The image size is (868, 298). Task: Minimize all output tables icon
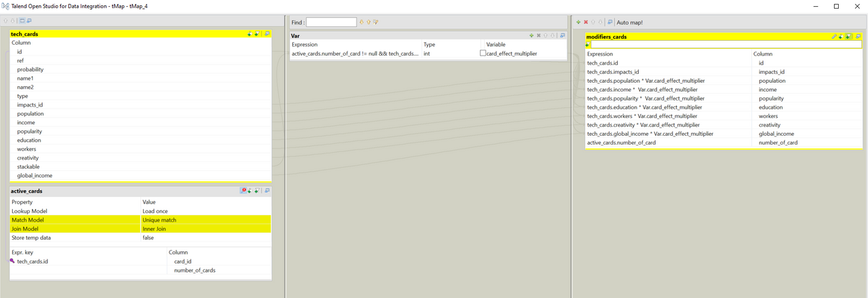[610, 22]
